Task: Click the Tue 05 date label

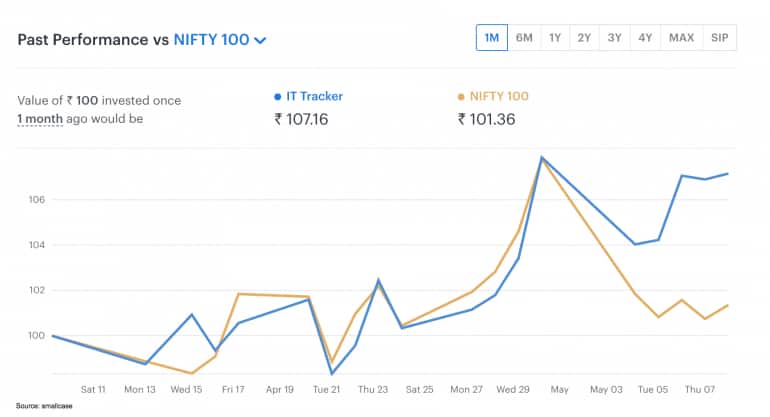Action: click(653, 389)
